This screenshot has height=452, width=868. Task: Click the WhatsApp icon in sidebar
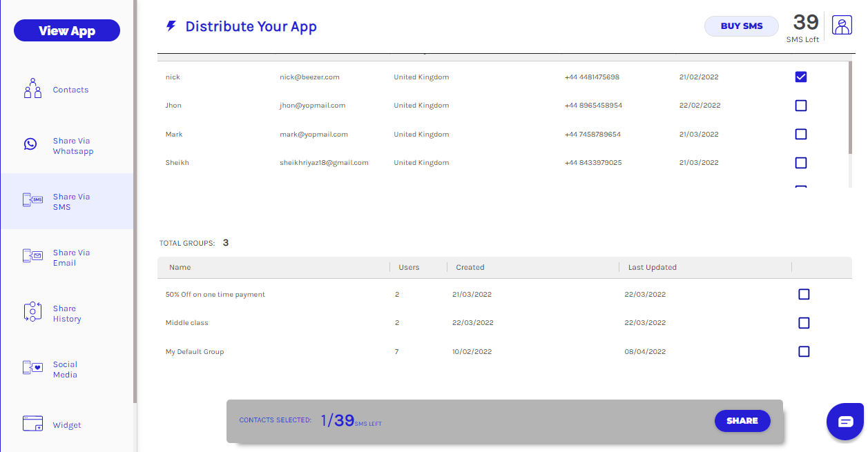click(x=30, y=144)
